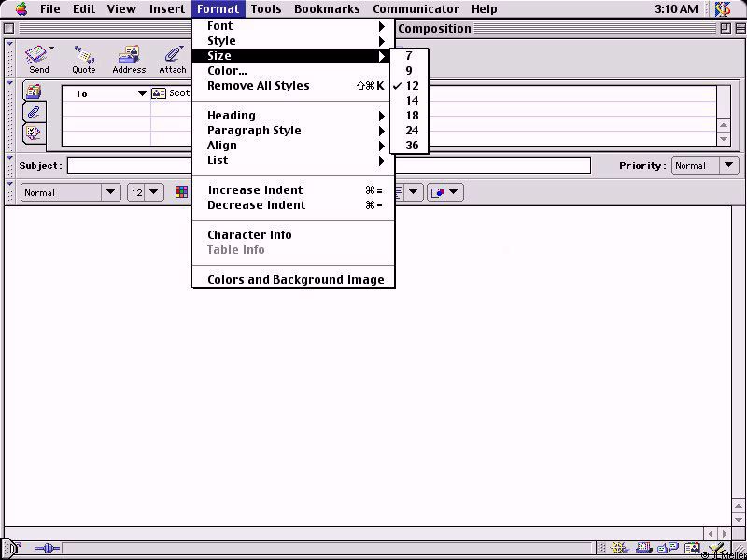Screen dimensions: 747x560
Task: Choose size 18 in the Size submenu
Action: coord(409,116)
